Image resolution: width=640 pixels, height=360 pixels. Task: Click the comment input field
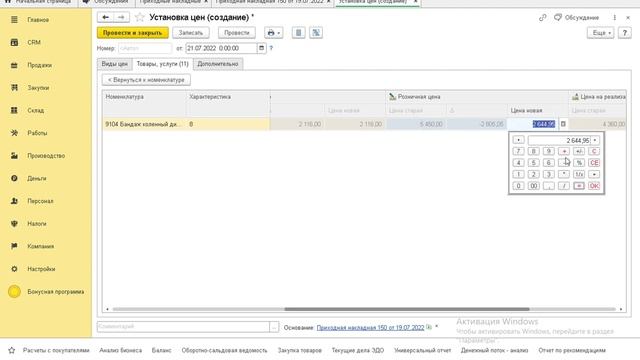183,327
